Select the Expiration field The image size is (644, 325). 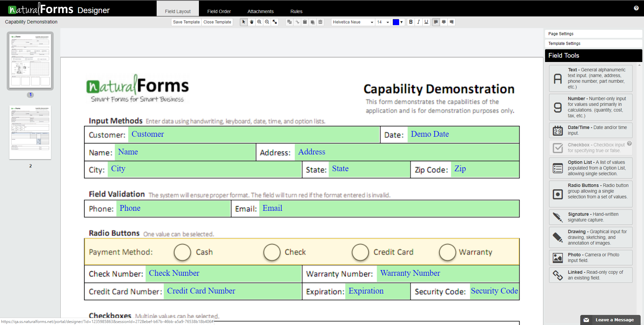click(378, 291)
